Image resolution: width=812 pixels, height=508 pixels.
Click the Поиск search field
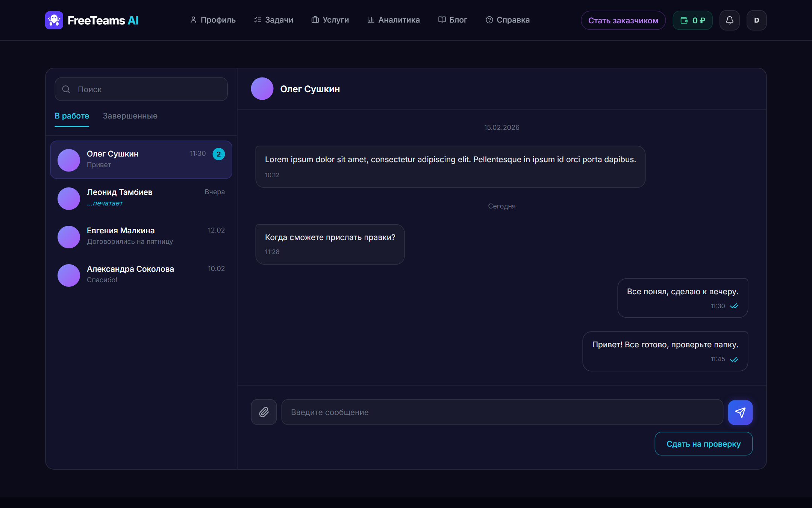(141, 89)
